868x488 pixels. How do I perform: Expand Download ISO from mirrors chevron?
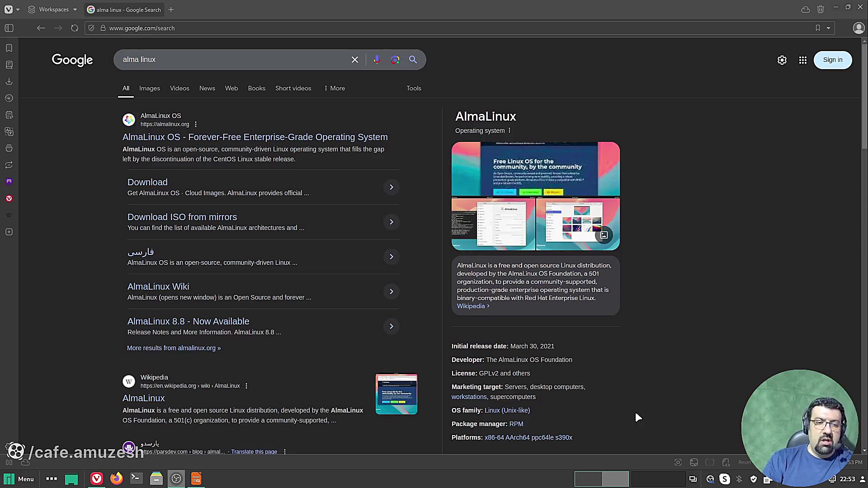[392, 222]
